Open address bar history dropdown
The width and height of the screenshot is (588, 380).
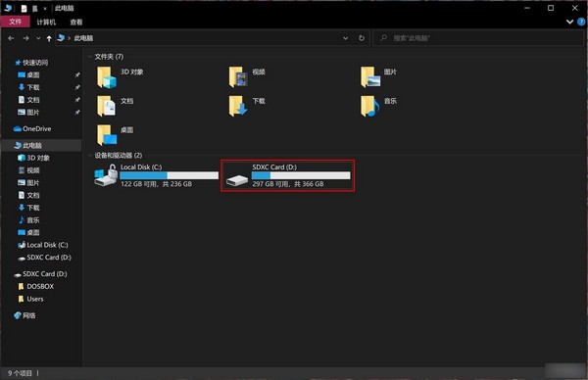[345, 38]
